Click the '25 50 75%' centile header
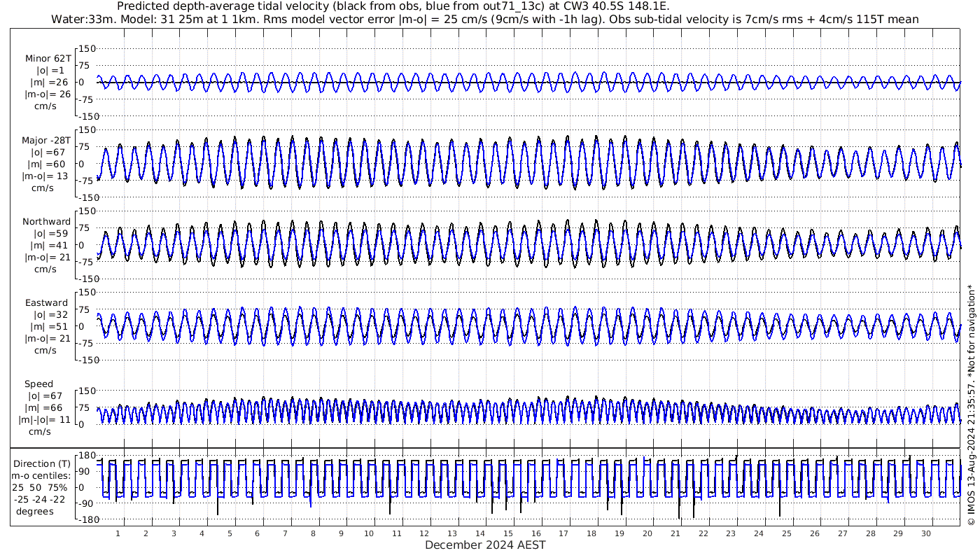This screenshot has height=560, width=980. tap(39, 487)
